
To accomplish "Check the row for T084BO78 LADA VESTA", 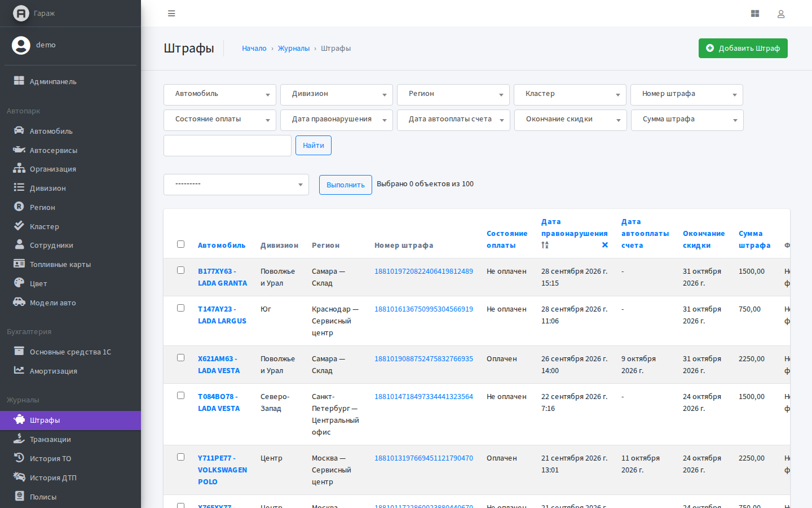I will (x=180, y=395).
